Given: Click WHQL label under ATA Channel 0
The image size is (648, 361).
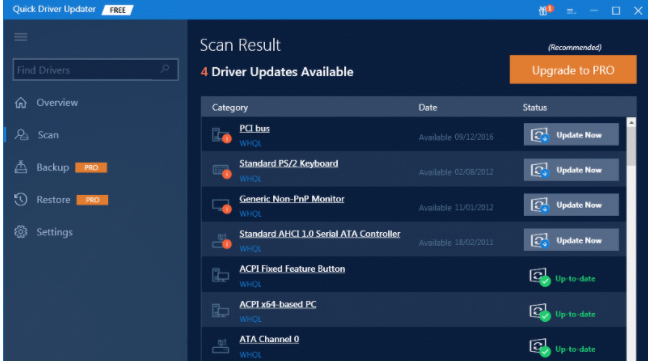Looking at the screenshot, I should click(250, 355).
